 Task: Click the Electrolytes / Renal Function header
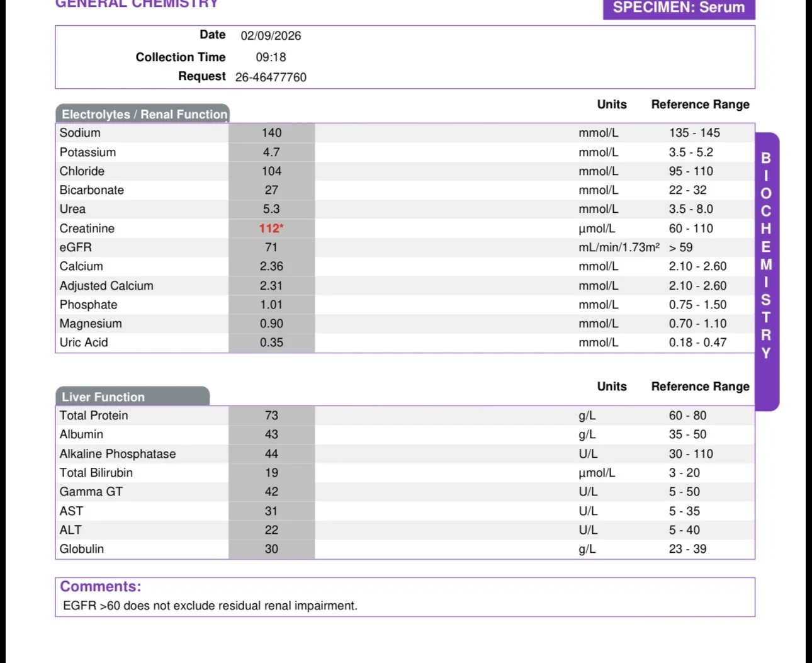[142, 114]
